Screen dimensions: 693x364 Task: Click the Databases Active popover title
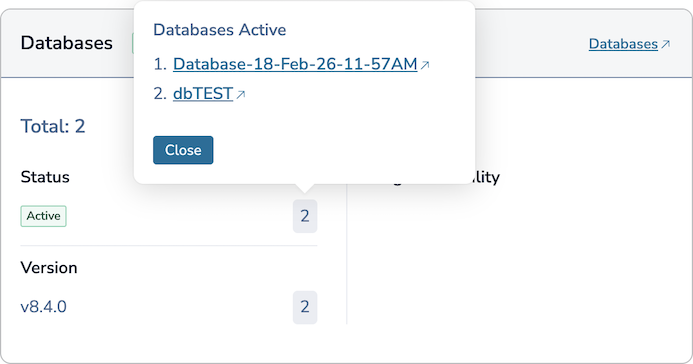(220, 30)
